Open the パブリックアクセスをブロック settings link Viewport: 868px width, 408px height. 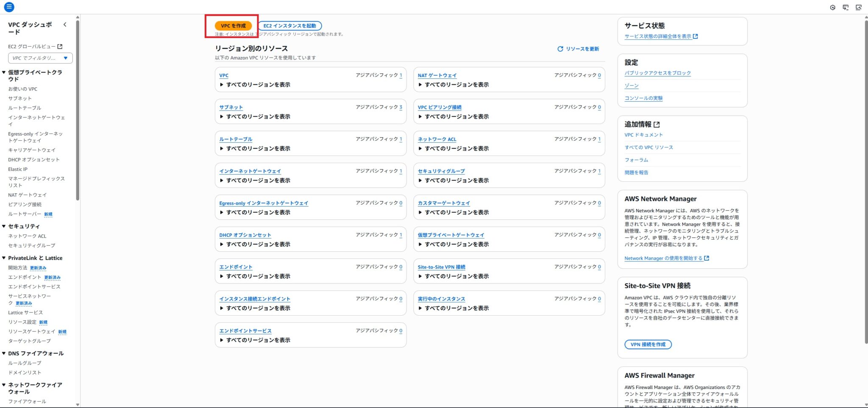click(658, 73)
